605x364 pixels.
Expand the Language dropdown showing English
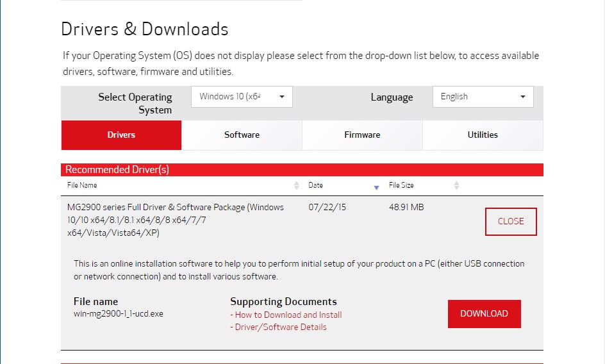click(x=483, y=97)
